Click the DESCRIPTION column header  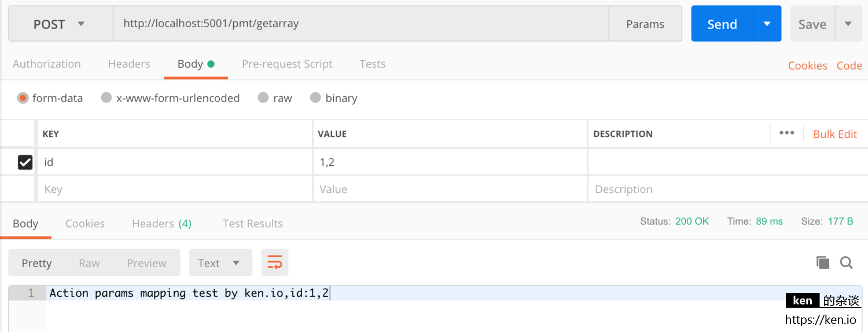623,134
